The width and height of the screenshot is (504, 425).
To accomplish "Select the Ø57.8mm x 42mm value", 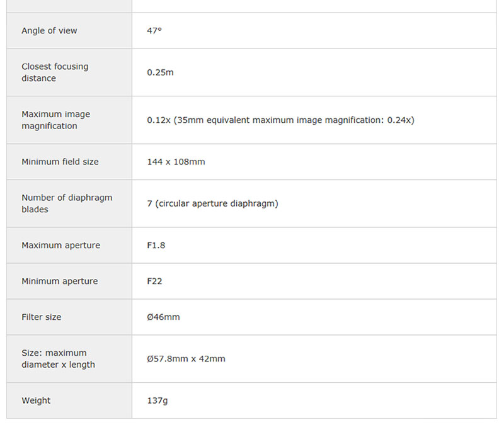I will click(x=186, y=359).
